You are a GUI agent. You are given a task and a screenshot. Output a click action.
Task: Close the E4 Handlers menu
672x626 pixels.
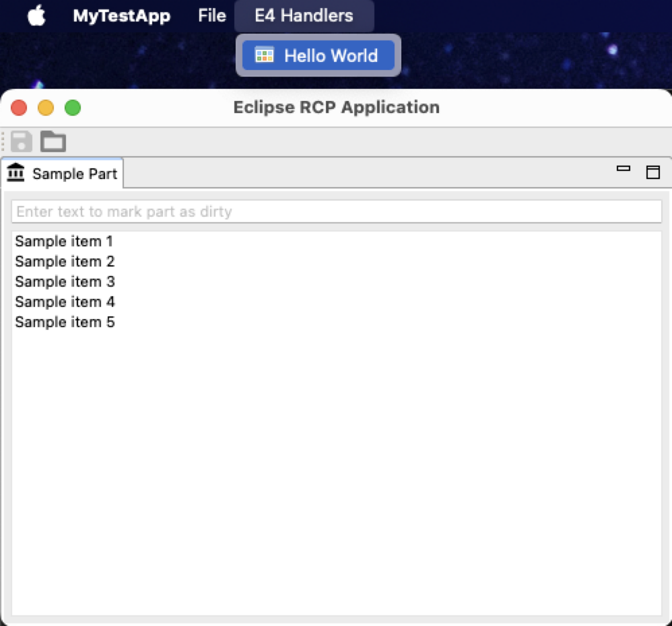[x=304, y=16]
